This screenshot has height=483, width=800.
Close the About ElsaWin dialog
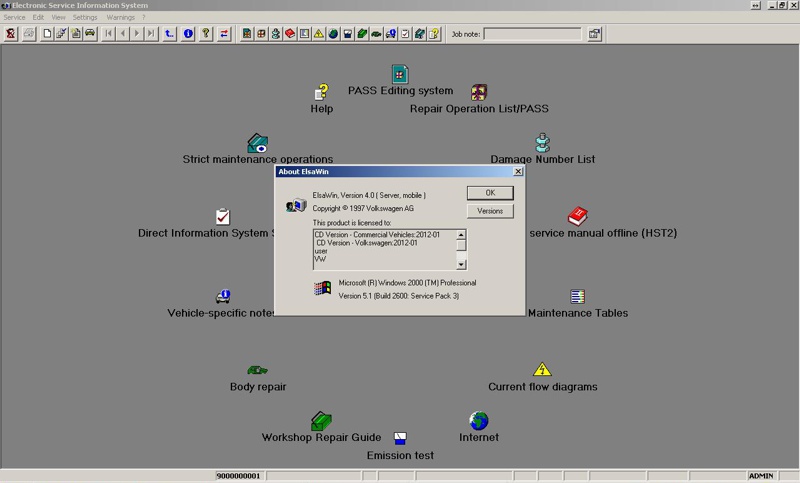coord(518,171)
